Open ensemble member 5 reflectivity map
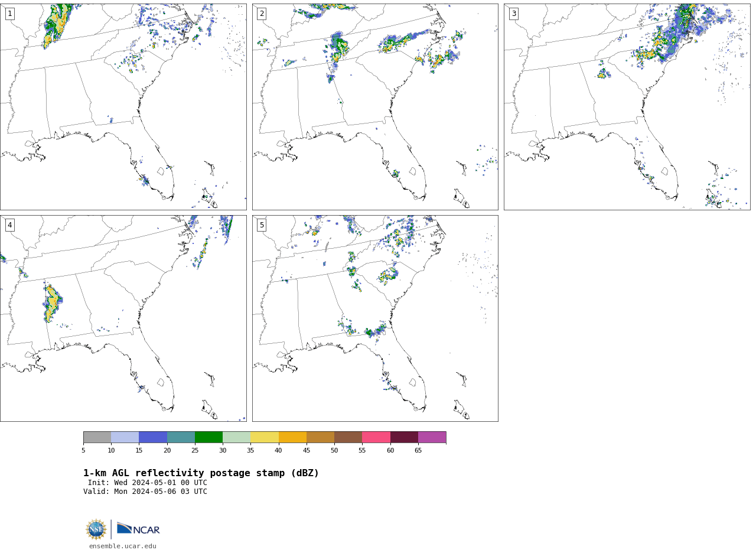756x553 pixels. (375, 318)
